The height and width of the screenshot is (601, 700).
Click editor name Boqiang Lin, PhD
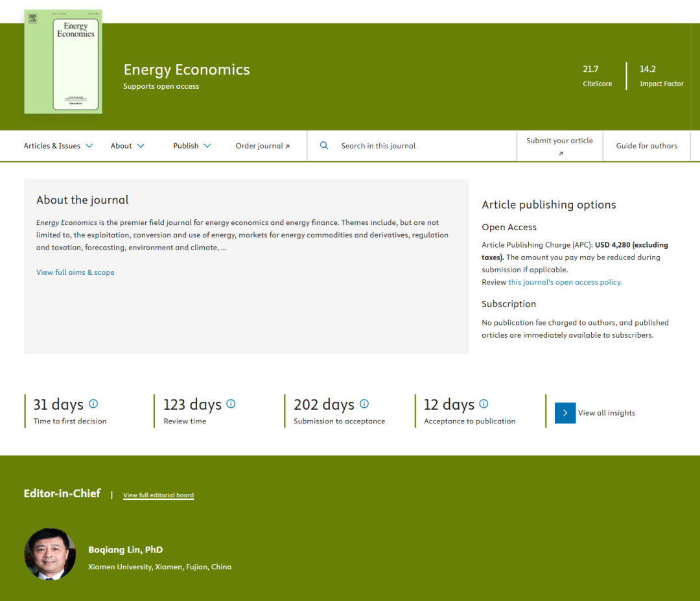click(x=126, y=550)
